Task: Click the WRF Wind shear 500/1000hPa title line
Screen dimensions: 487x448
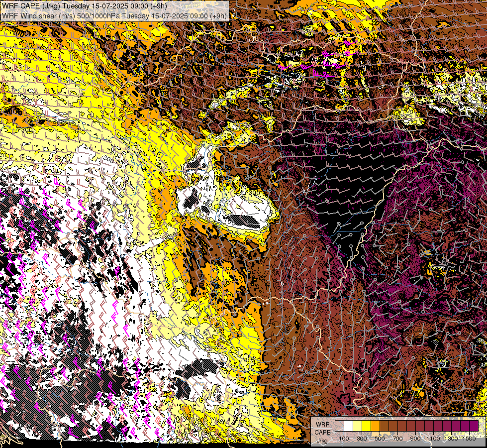Action: (114, 16)
